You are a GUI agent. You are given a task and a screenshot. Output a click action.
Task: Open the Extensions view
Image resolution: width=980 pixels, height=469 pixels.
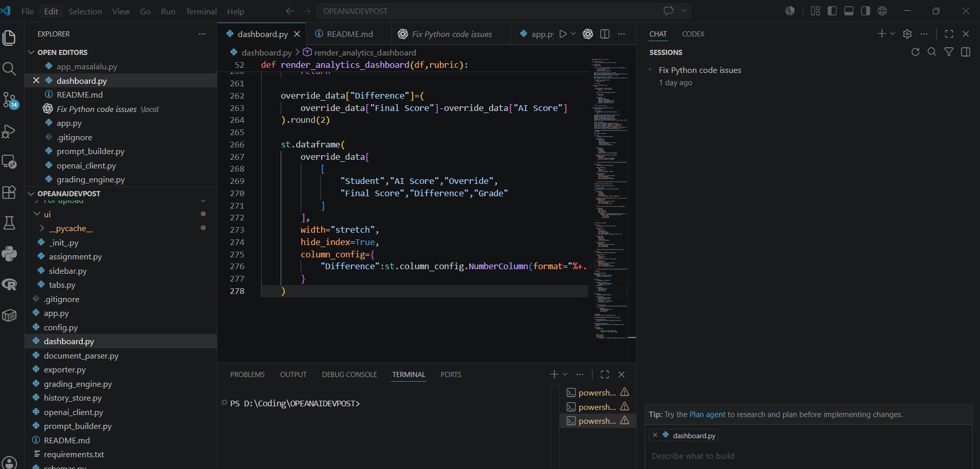click(x=9, y=192)
